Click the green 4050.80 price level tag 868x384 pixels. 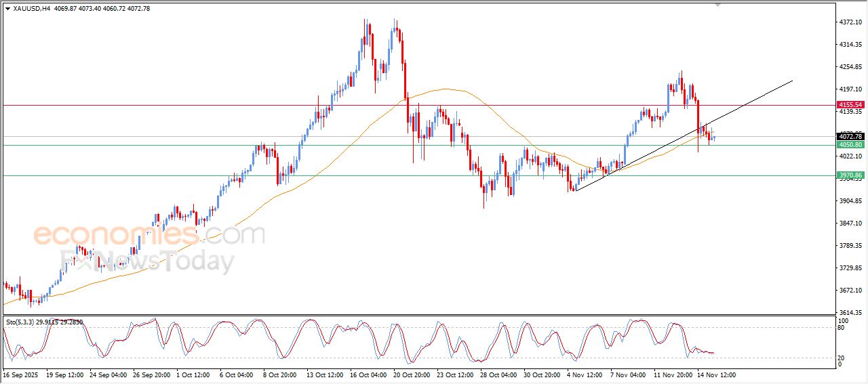tap(850, 145)
